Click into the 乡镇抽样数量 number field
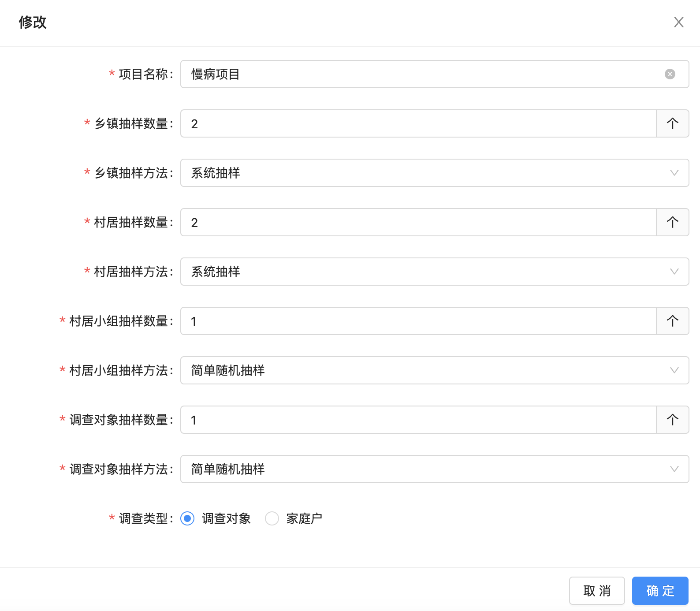The image size is (700, 611). [418, 123]
